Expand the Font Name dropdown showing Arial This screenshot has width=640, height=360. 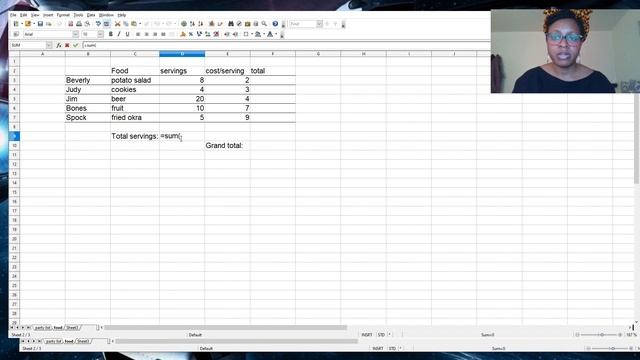click(76, 34)
